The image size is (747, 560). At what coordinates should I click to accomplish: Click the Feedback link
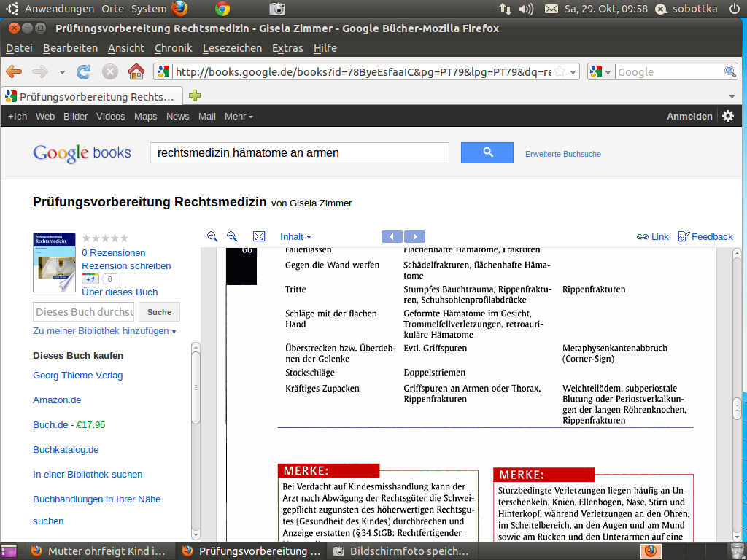coord(705,237)
